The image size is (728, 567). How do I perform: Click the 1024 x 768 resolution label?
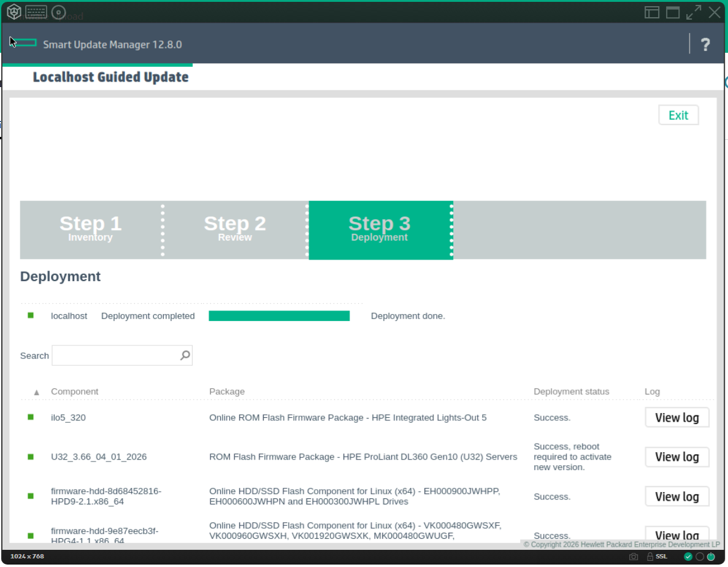point(27,557)
